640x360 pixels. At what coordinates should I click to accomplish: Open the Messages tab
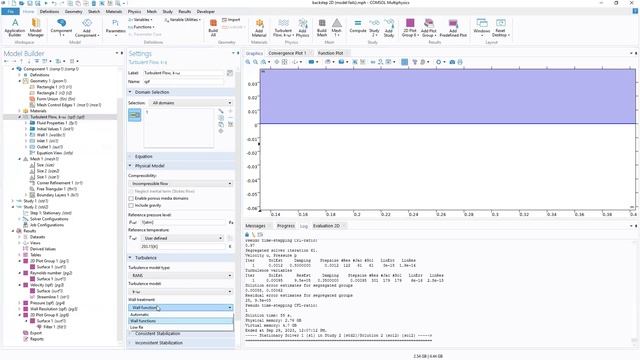tap(255, 226)
